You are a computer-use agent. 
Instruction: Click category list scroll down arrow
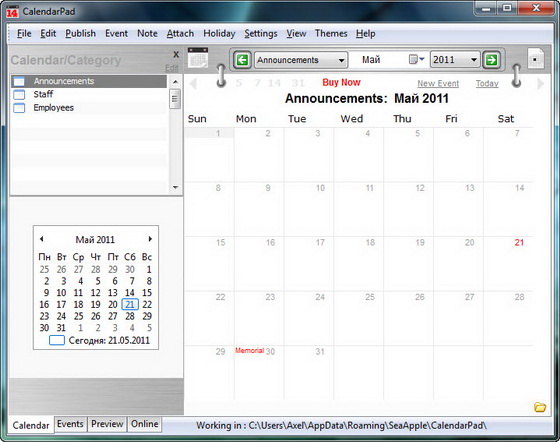coord(175,187)
